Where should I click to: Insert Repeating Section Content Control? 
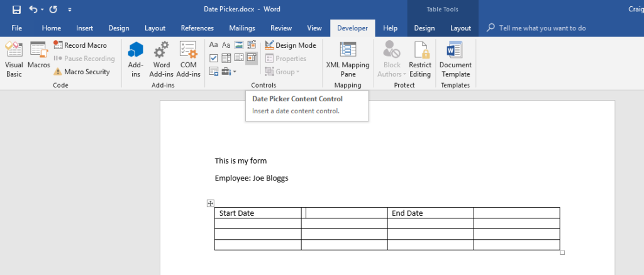point(214,72)
